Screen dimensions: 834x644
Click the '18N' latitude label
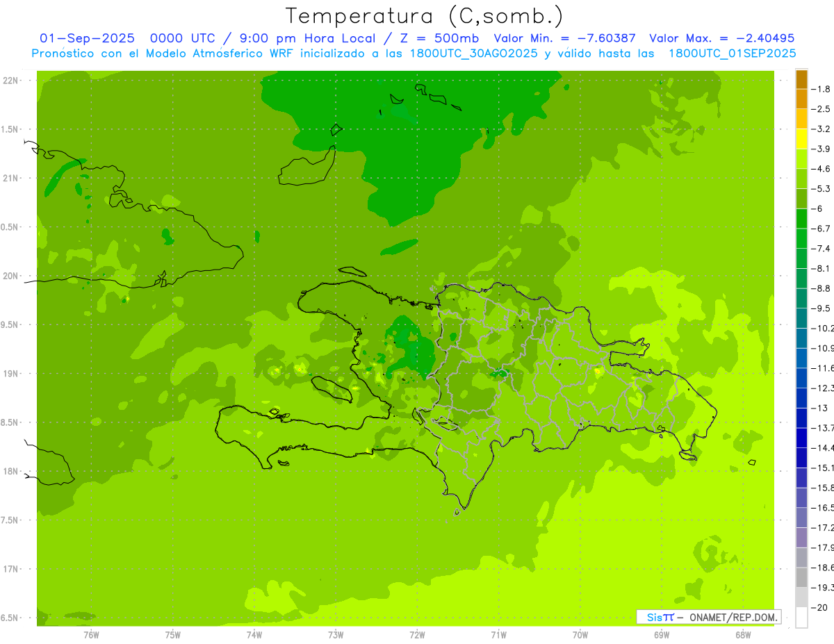coord(10,472)
